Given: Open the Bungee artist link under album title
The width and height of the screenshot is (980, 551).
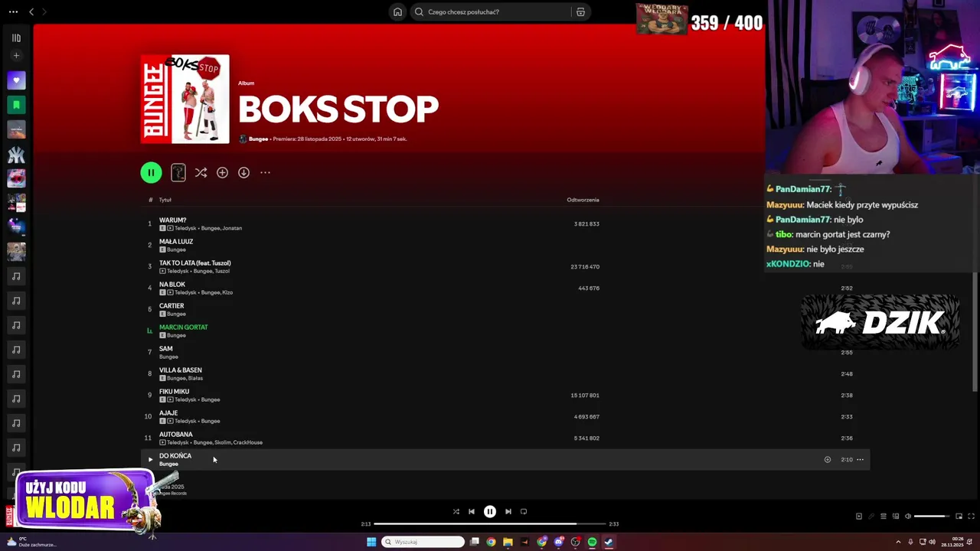Looking at the screenshot, I should click(x=258, y=139).
